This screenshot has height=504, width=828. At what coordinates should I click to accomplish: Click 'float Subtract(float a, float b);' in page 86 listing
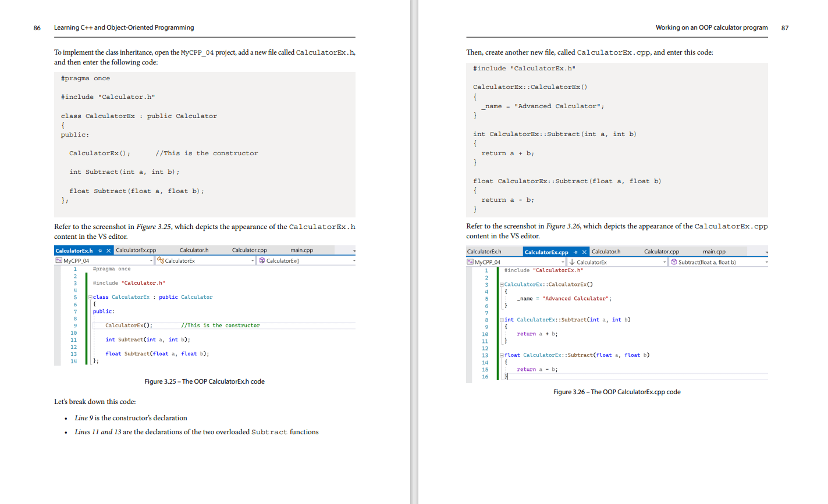137,191
